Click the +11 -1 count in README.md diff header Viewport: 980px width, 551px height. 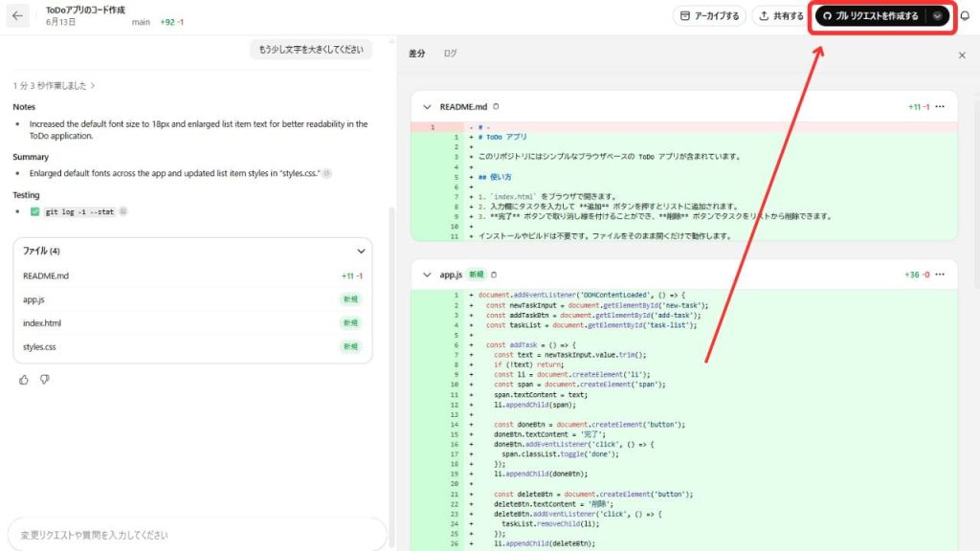point(919,107)
